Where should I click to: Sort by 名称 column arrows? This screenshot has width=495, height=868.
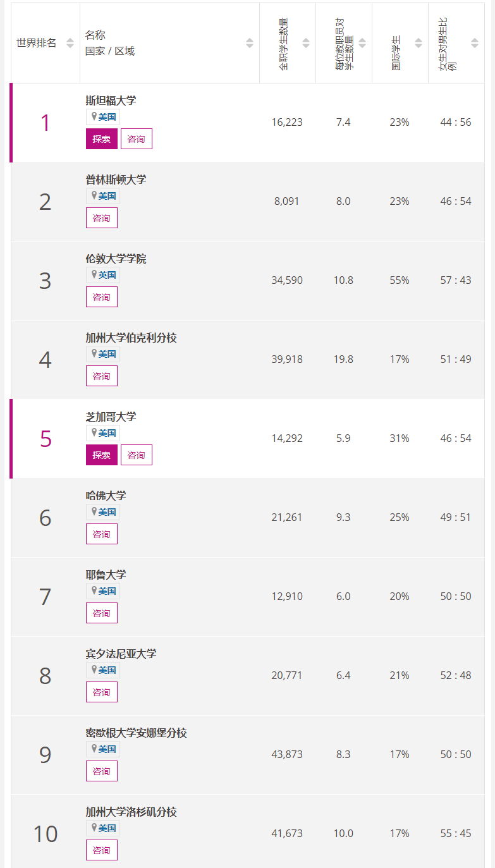(250, 43)
